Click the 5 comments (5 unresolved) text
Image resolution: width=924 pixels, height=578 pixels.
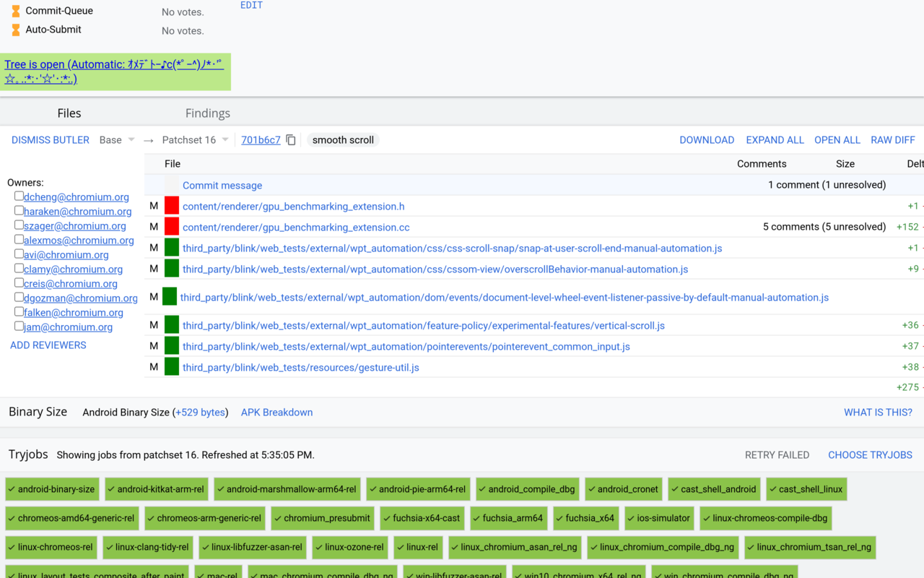[x=824, y=227]
